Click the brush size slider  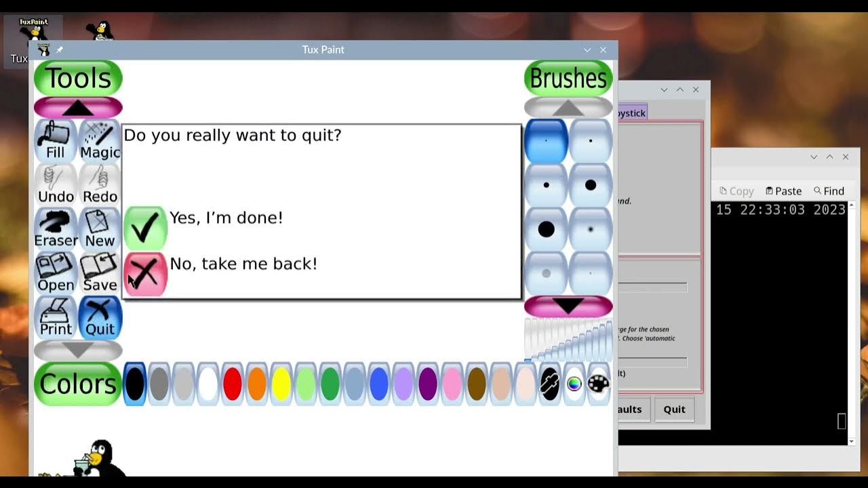(x=568, y=340)
